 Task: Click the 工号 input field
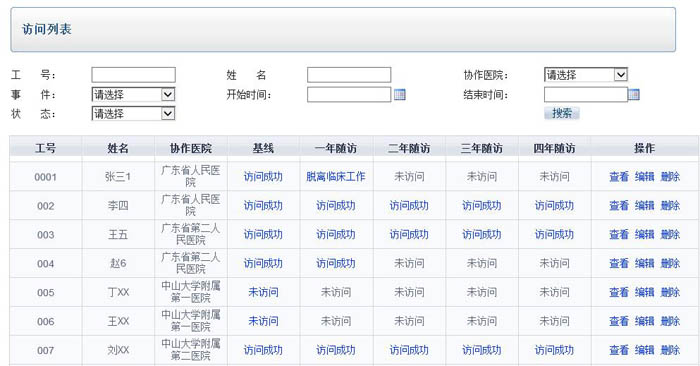click(x=133, y=75)
